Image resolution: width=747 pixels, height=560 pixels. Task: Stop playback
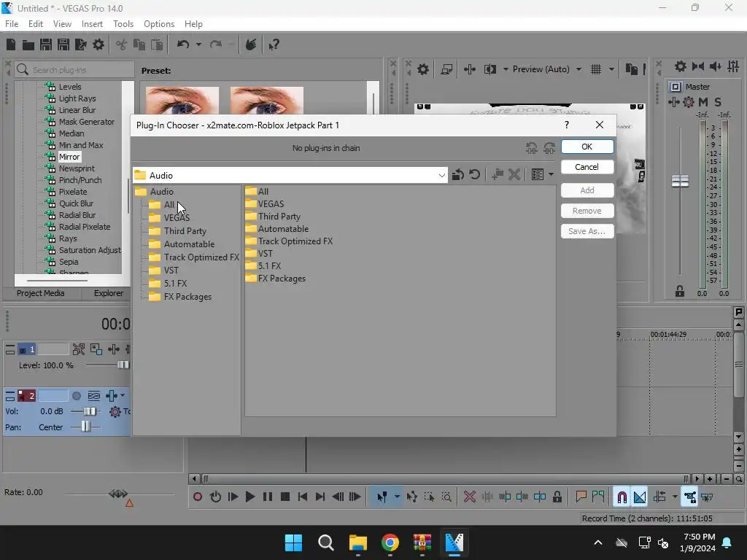click(285, 497)
